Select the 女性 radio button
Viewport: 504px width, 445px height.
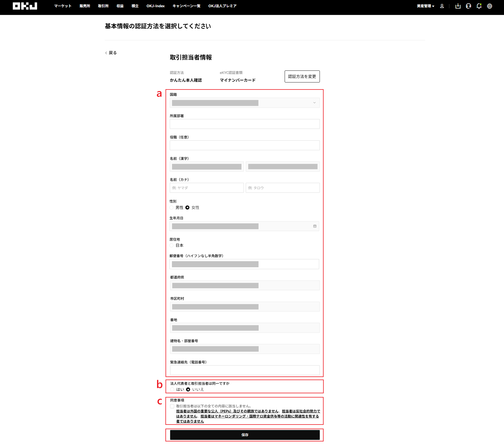(x=187, y=208)
